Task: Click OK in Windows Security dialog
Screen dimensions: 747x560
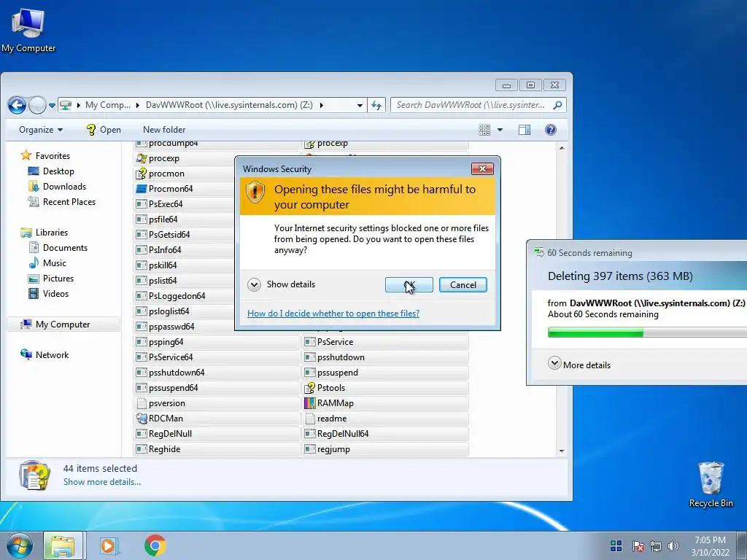Action: [x=409, y=285]
